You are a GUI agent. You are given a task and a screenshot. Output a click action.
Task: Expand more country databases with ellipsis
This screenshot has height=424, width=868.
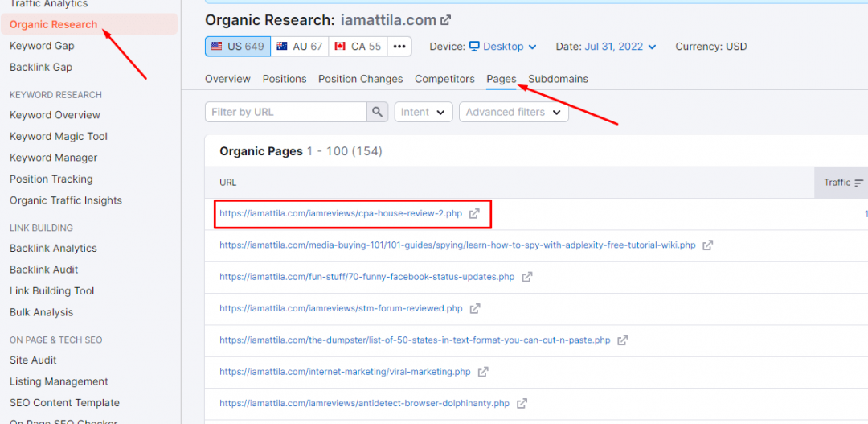click(399, 47)
